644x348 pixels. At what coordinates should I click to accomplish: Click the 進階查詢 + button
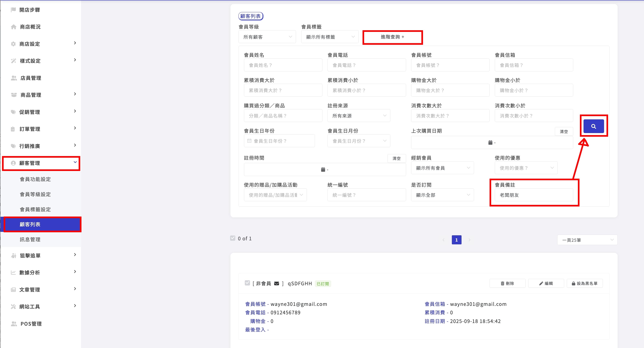coord(393,37)
